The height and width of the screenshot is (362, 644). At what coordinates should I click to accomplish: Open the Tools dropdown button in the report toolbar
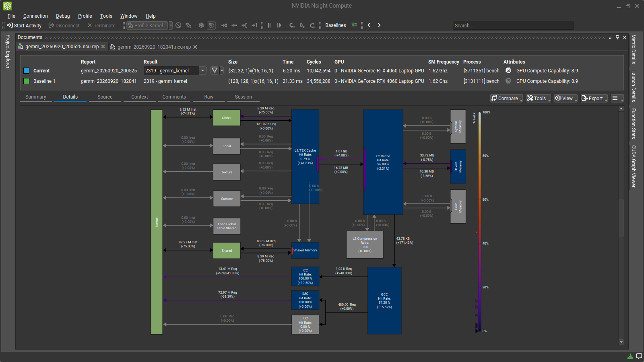[539, 99]
